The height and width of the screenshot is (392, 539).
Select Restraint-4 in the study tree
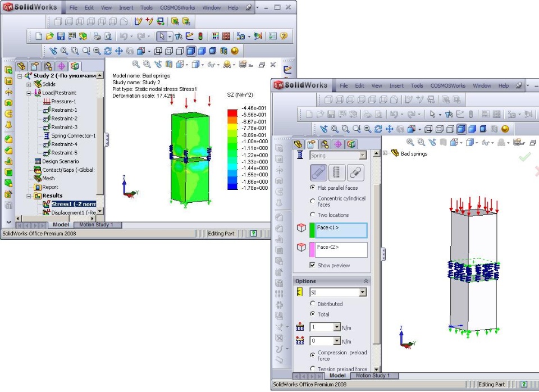pos(64,144)
